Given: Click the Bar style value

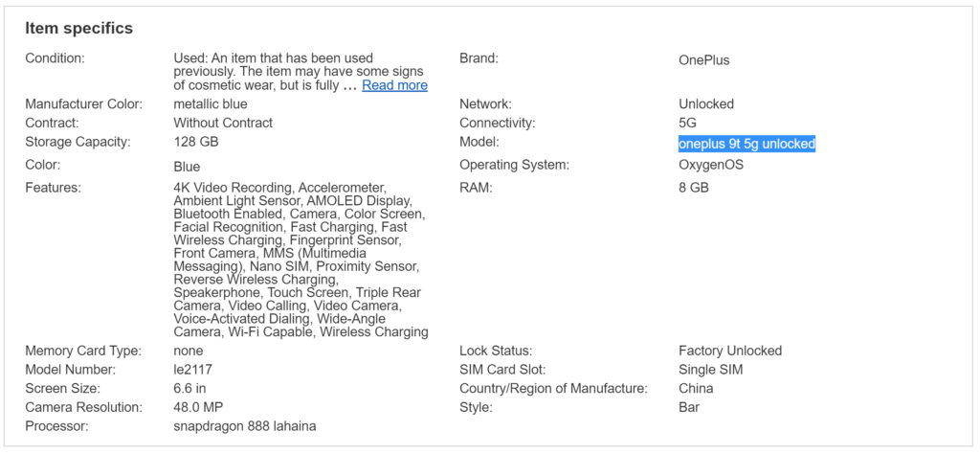Looking at the screenshot, I should (688, 407).
